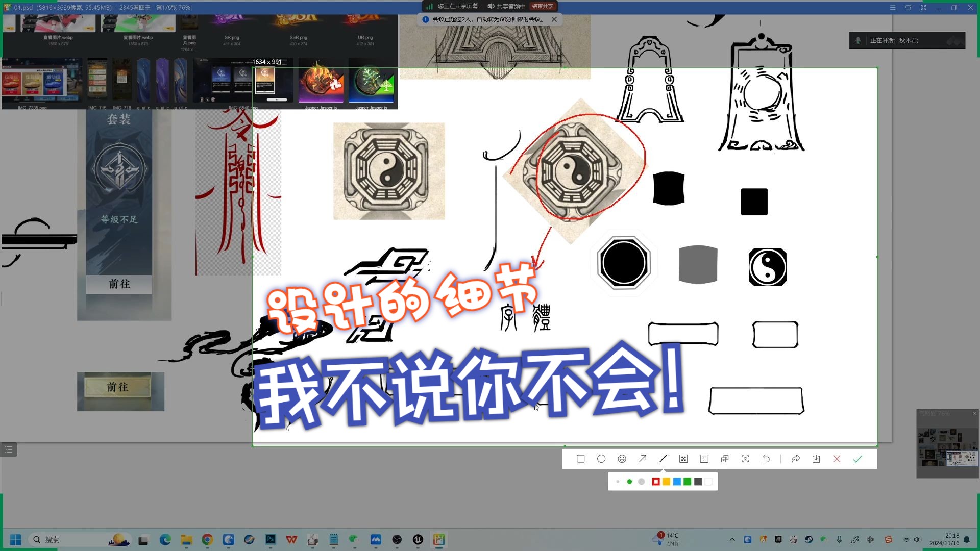Pick the yellow pen color swatch

pos(666,482)
